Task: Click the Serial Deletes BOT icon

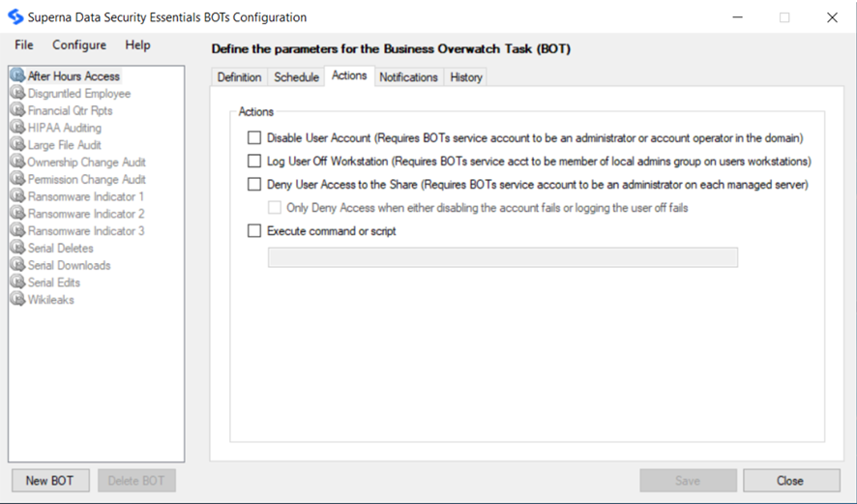Action: [17, 248]
